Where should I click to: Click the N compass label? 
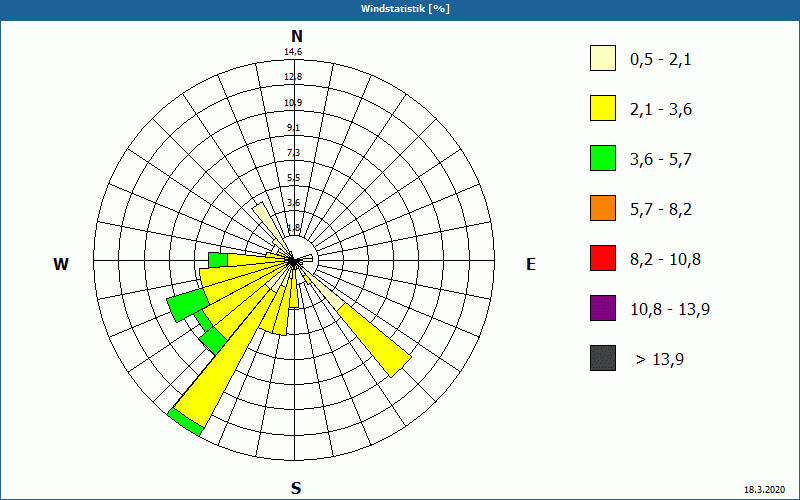[296, 36]
